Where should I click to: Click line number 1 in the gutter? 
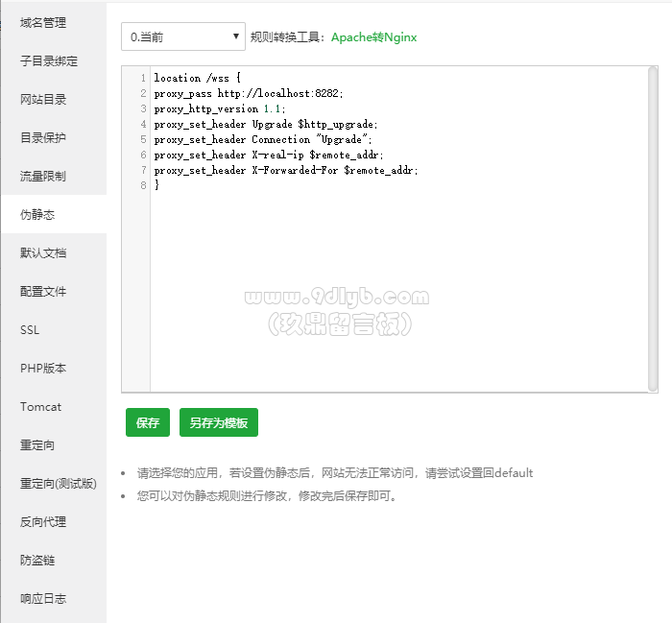143,78
